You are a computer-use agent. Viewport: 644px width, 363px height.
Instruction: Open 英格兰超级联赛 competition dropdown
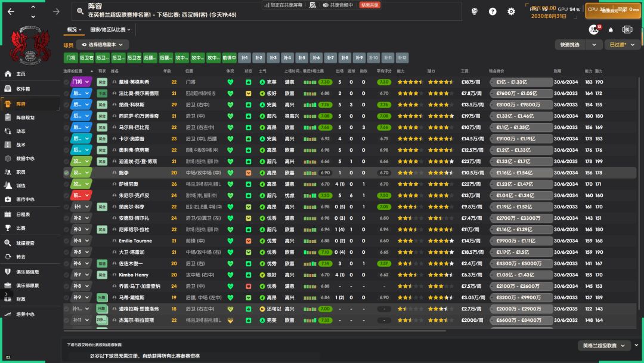point(603,346)
